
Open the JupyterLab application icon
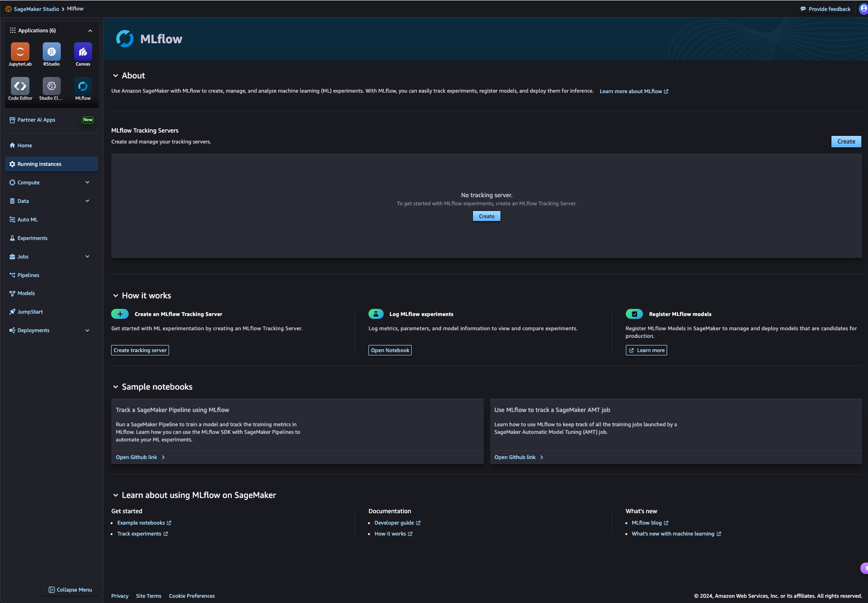(20, 52)
